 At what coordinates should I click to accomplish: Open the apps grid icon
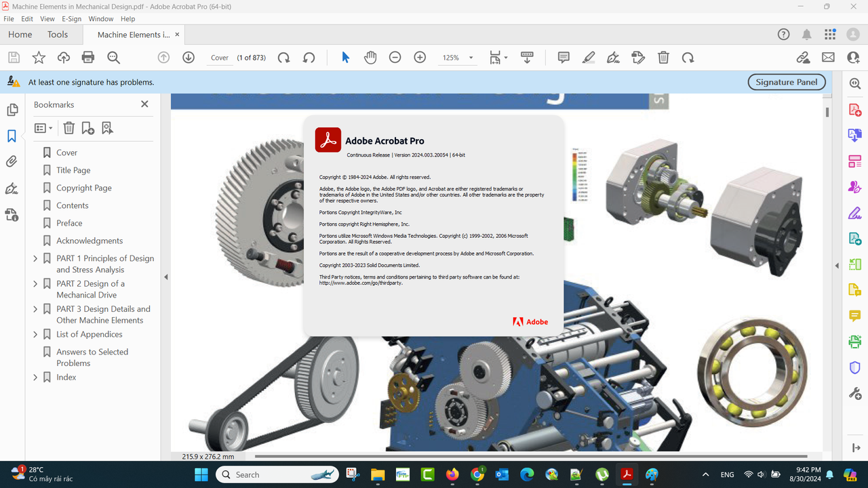coord(830,35)
